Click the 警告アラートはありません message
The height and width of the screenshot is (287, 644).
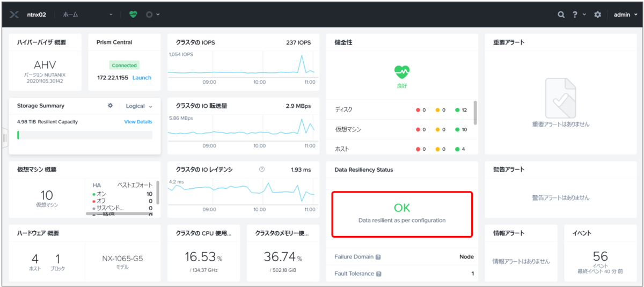[560, 197]
